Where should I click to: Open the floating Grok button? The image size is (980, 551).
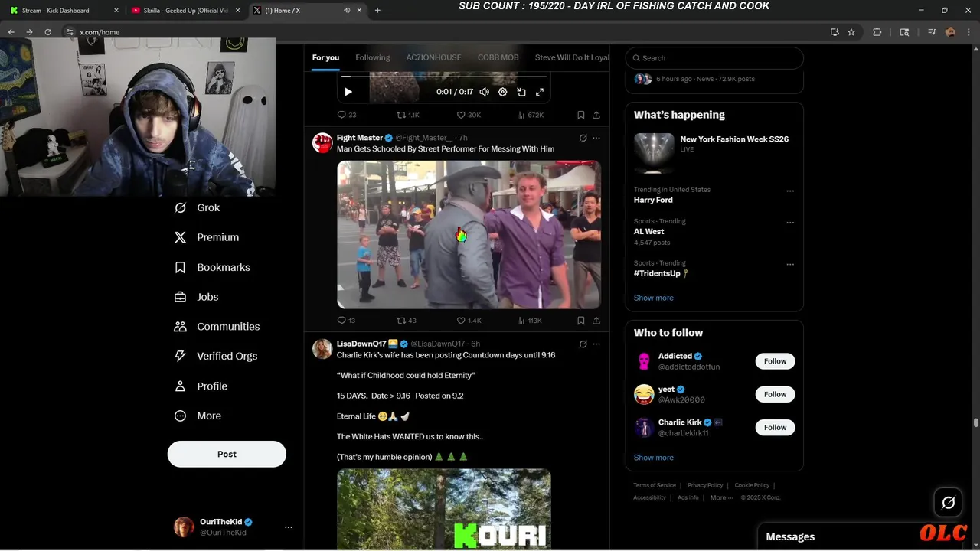coord(948,503)
